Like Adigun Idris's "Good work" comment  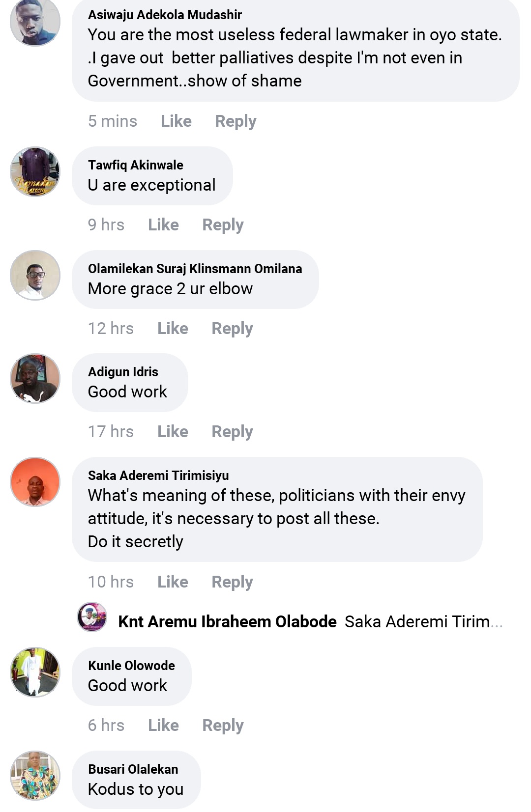coord(173,431)
